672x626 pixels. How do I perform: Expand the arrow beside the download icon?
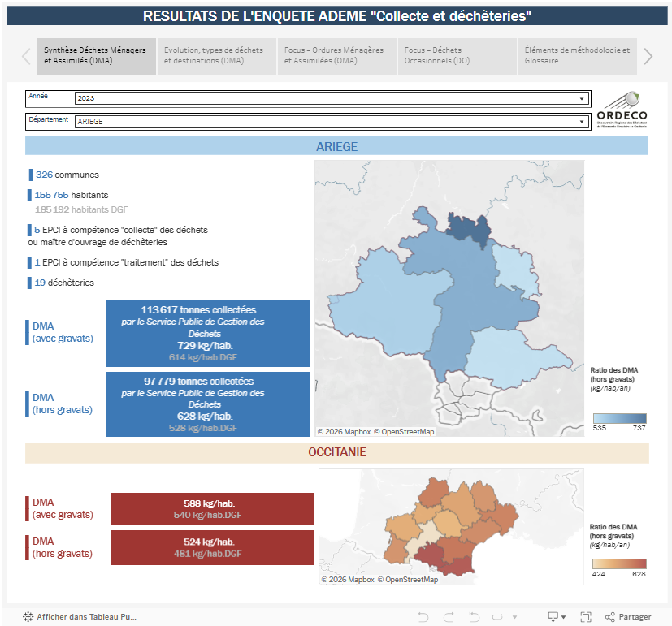(564, 617)
